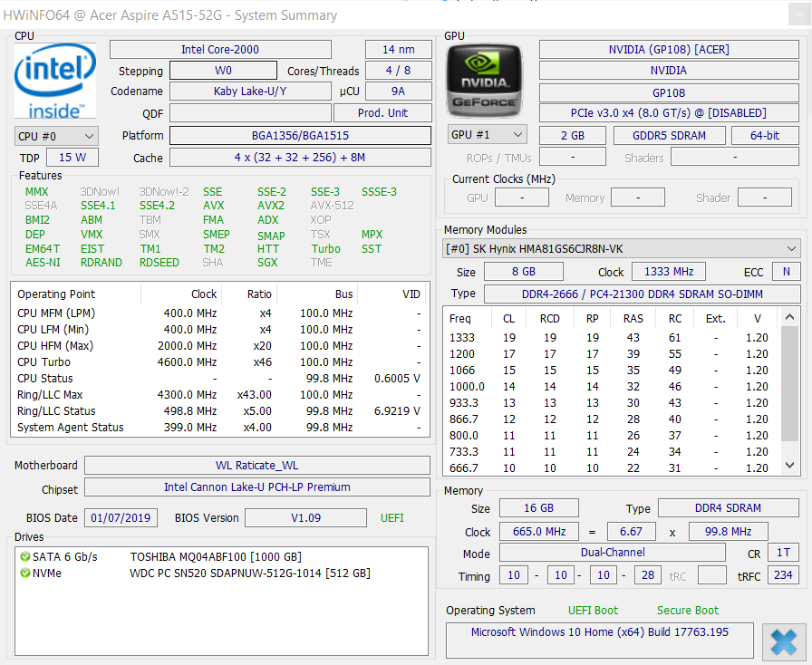Click the blue X close icon button
Image resolution: width=812 pixels, height=665 pixels.
click(x=784, y=642)
